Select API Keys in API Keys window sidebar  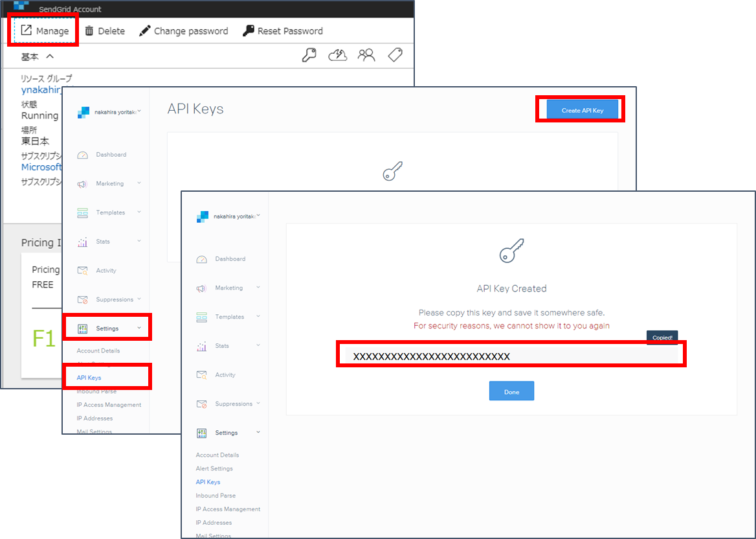click(x=89, y=377)
